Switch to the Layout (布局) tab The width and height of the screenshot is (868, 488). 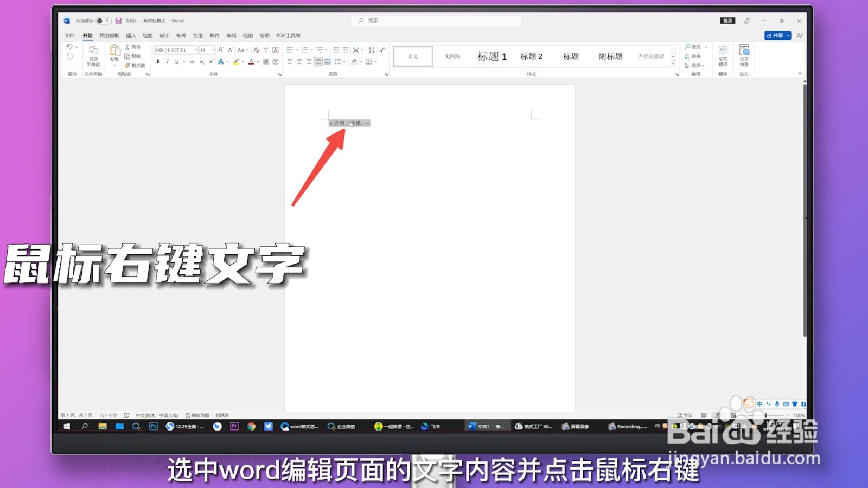181,35
